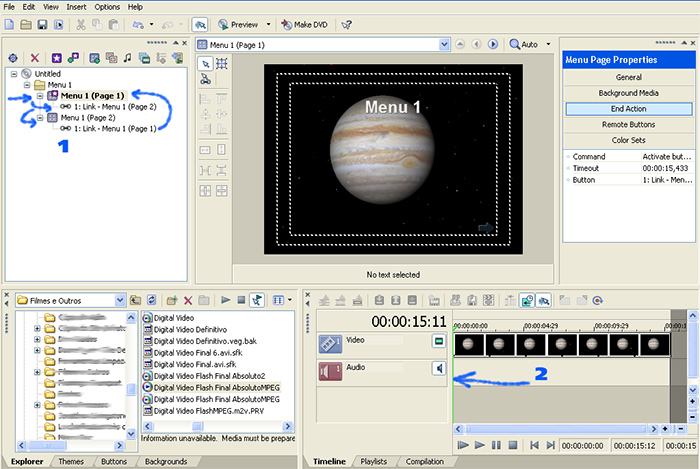
Task: Toggle the Video track visibility button
Action: pos(439,341)
